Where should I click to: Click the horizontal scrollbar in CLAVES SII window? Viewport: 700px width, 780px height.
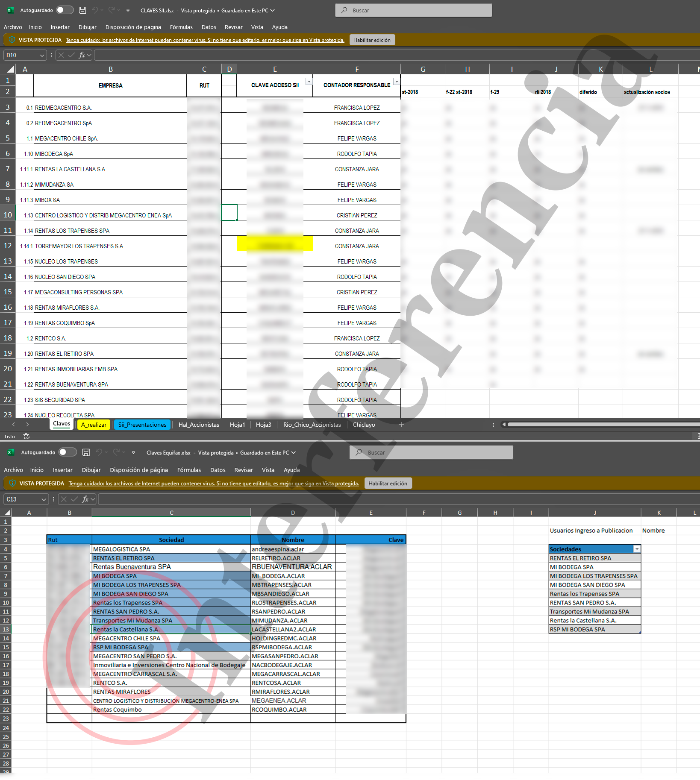coord(603,425)
